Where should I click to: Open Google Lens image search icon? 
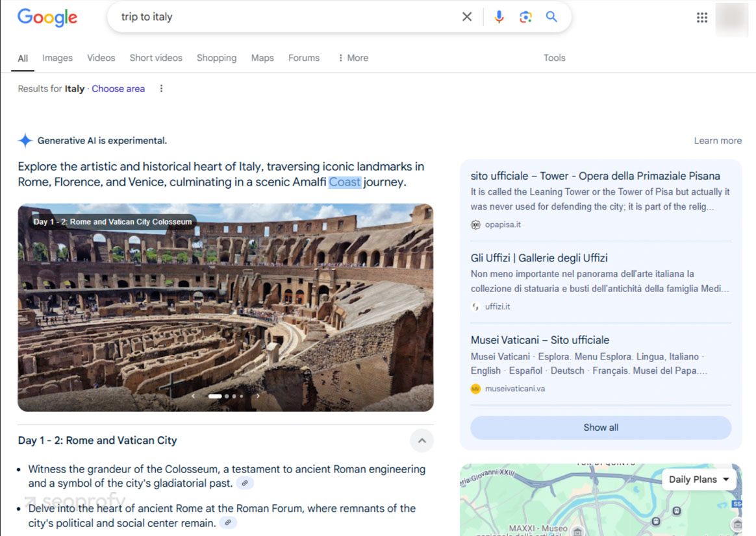[525, 17]
